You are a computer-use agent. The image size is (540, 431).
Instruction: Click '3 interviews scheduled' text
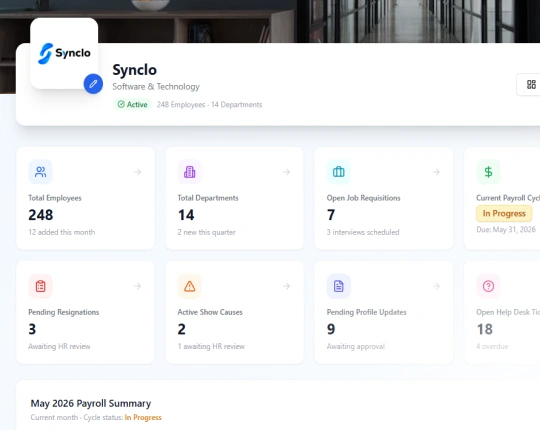tap(363, 232)
